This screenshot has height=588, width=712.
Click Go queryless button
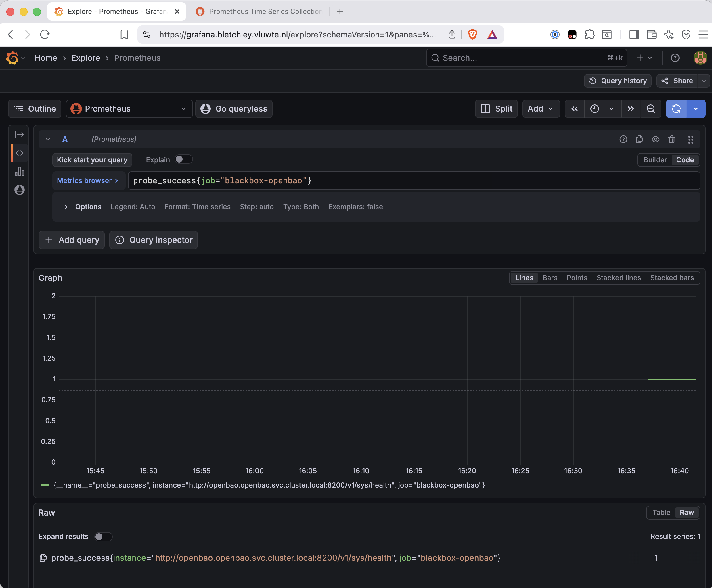(233, 109)
